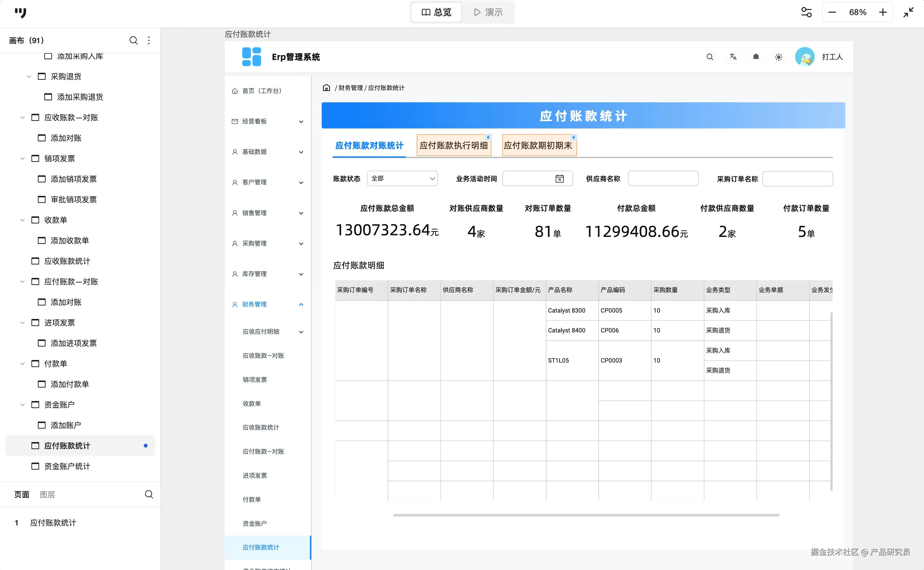Collapse the 销项发票 tree node
This screenshot has height=570, width=924.
pos(22,158)
